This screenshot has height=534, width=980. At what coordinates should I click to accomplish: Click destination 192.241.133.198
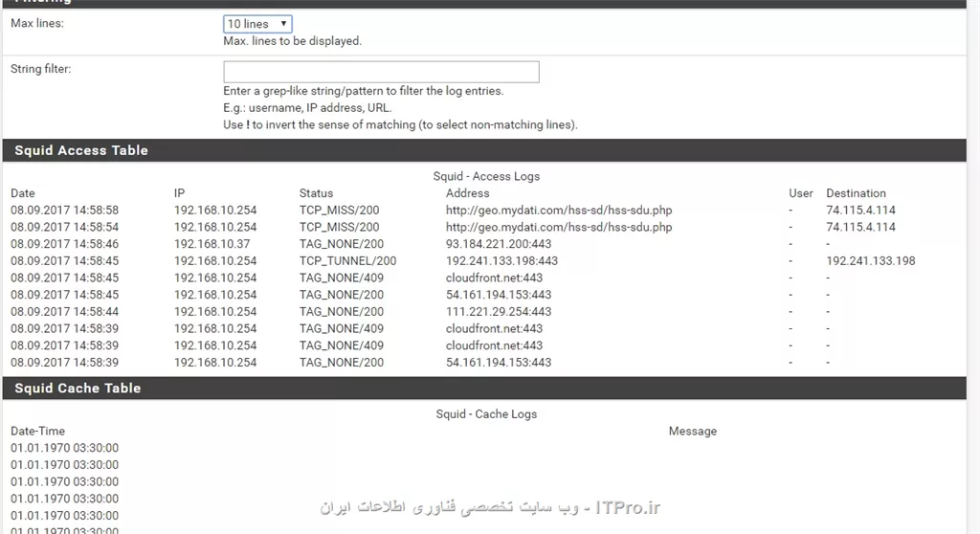click(871, 260)
